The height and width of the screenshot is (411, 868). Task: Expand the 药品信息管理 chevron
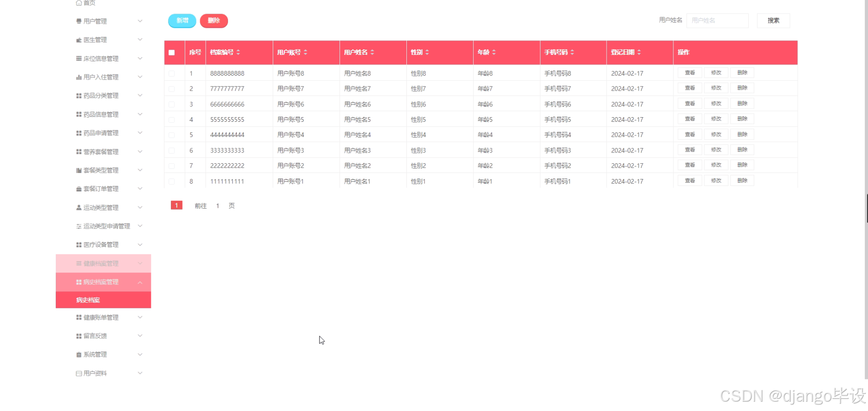pos(140,114)
